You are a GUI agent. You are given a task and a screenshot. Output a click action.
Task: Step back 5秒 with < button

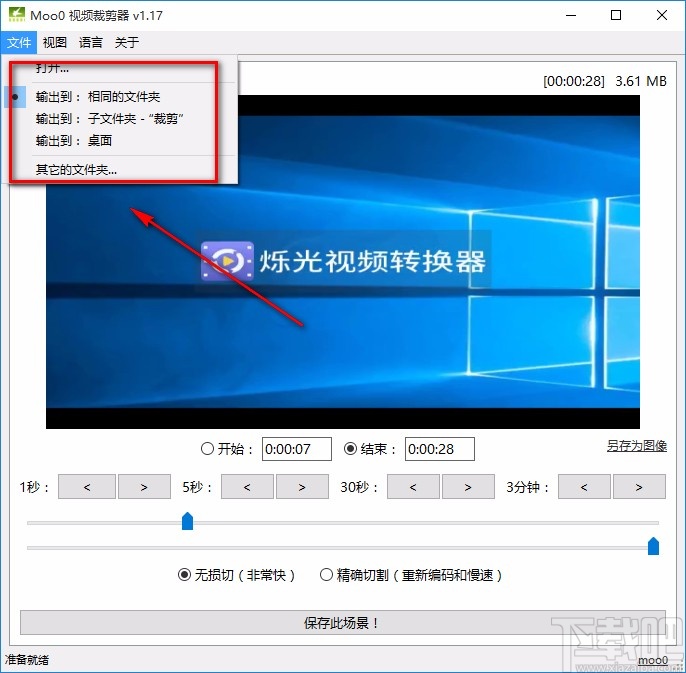point(247,487)
